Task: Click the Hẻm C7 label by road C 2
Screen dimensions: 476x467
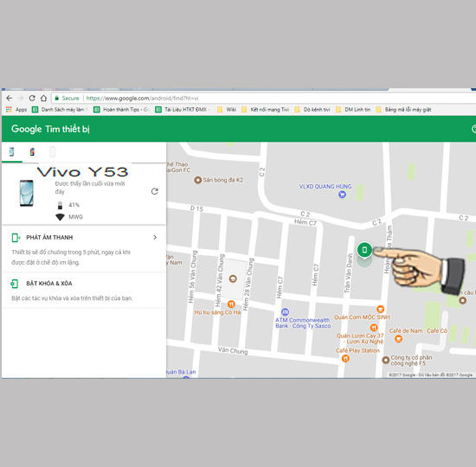Action: [x=306, y=222]
